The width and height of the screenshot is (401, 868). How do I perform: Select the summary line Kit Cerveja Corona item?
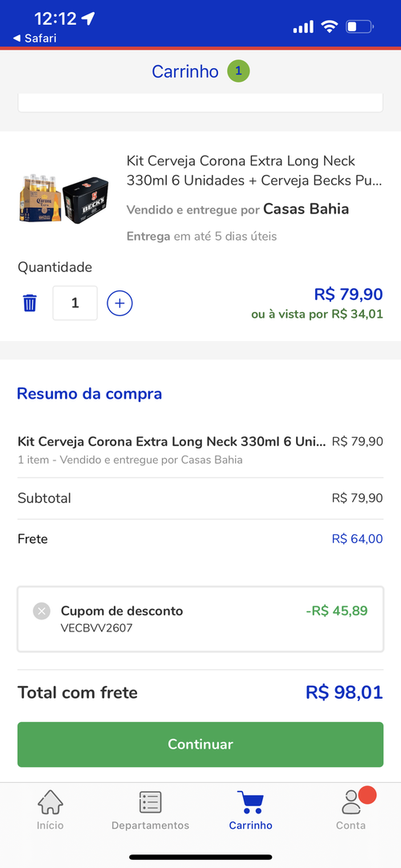tap(200, 450)
